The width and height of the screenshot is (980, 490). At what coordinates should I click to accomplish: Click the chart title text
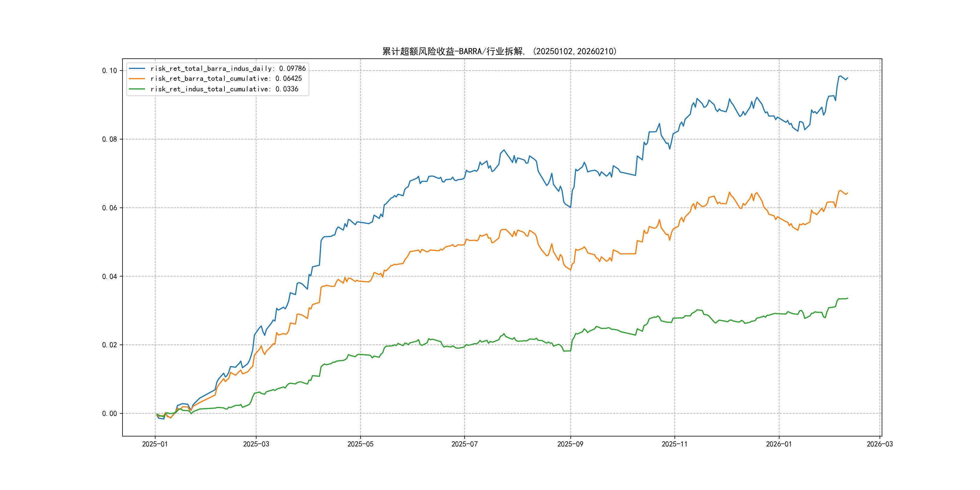(499, 51)
